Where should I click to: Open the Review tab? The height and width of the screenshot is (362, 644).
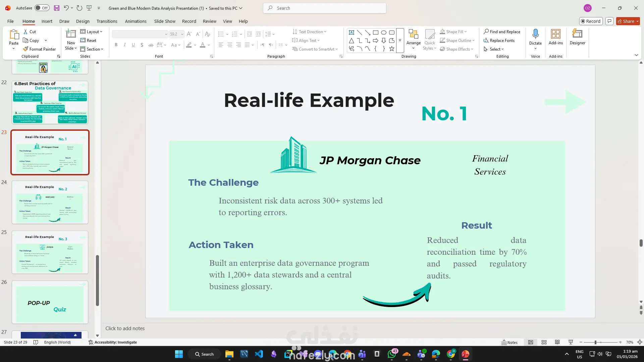coord(210,21)
